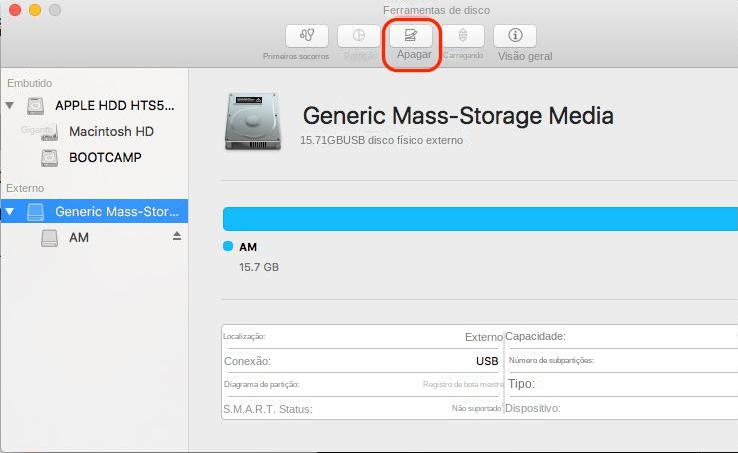Click the Diagrama de partição label
This screenshot has height=453, width=738.
pyautogui.click(x=262, y=384)
